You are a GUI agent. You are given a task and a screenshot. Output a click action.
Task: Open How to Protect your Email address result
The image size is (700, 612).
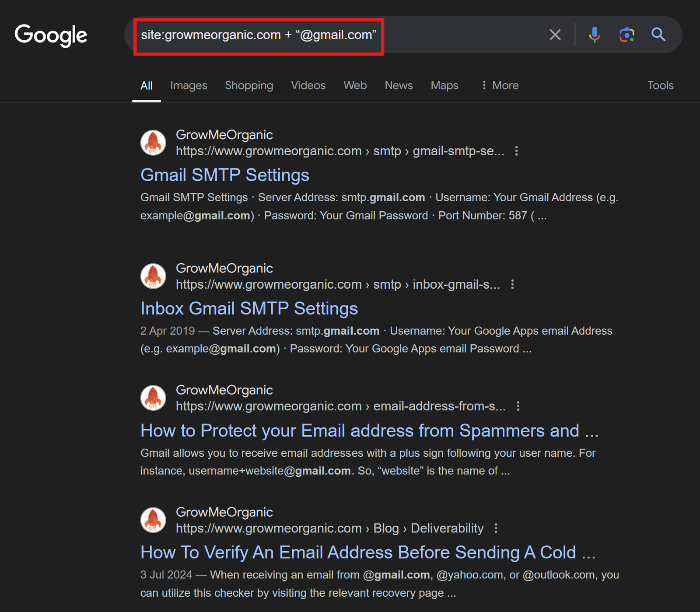pyautogui.click(x=369, y=430)
